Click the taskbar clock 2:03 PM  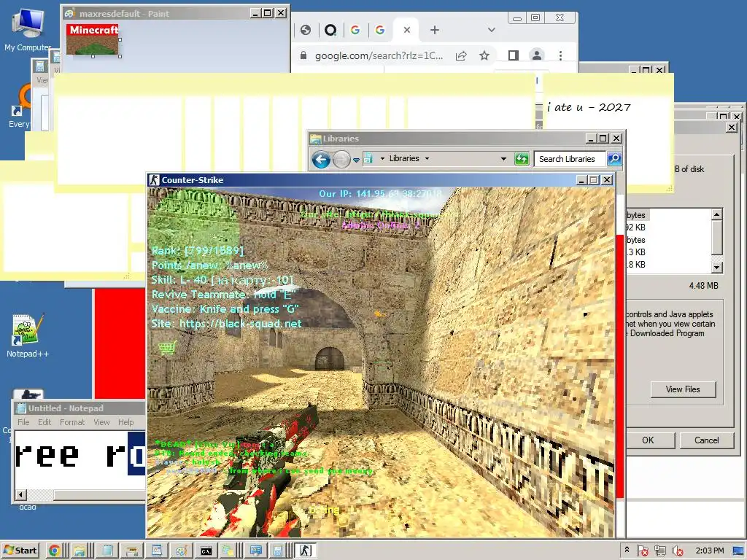(709, 551)
